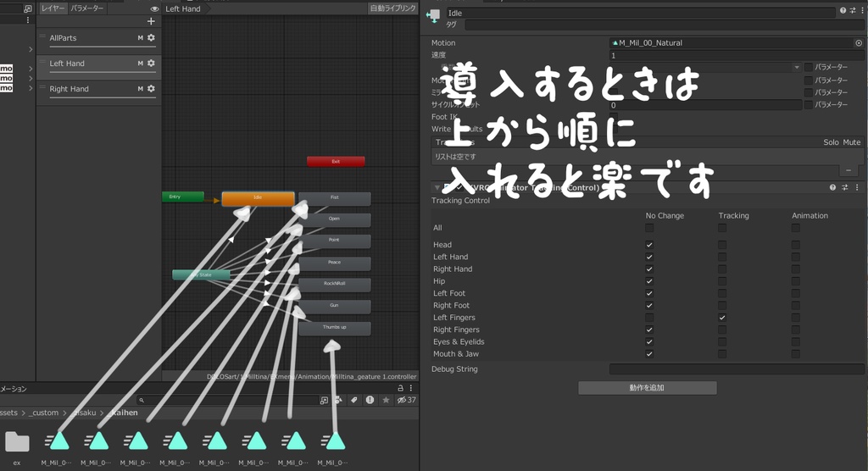Select the Gun state node
Image resolution: width=868 pixels, height=471 pixels.
point(334,307)
